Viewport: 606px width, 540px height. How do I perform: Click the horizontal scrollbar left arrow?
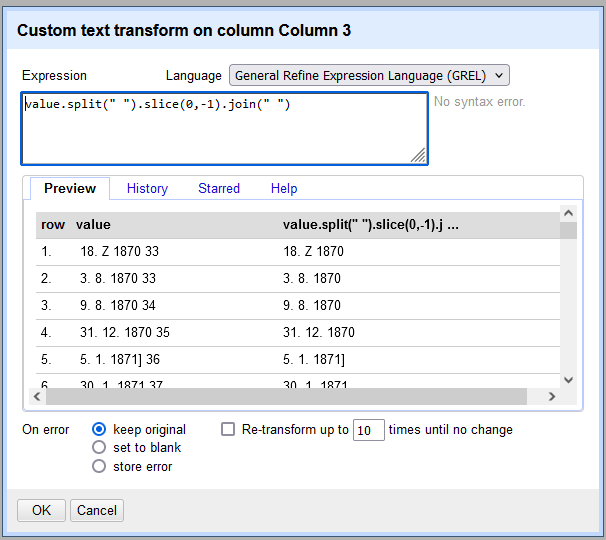point(41,397)
